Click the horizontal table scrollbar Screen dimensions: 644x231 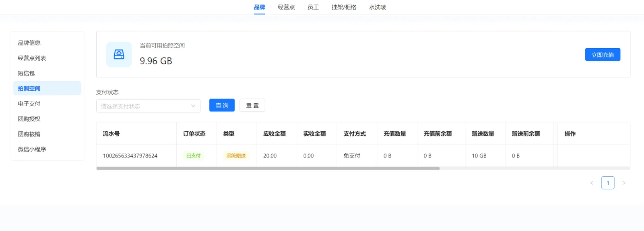pos(268,168)
